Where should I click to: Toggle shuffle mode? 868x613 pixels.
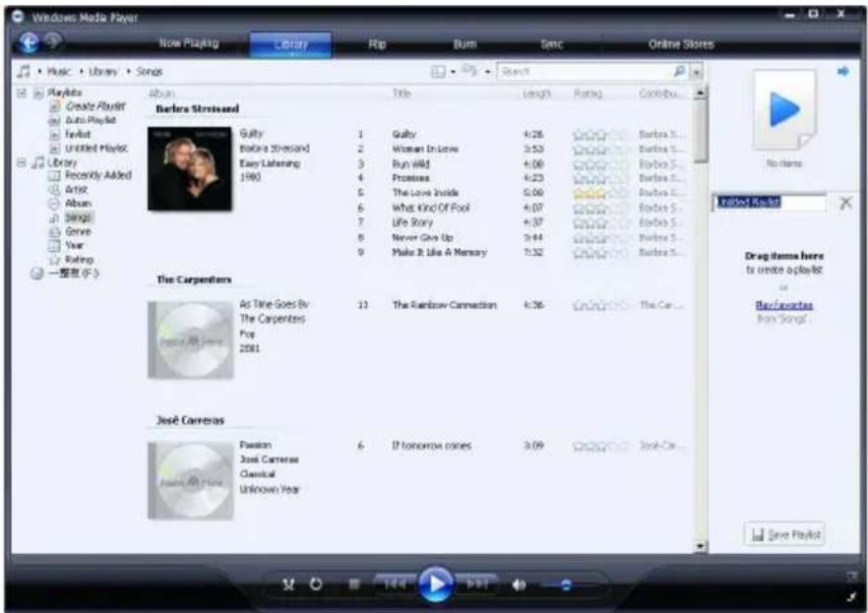coord(288,584)
